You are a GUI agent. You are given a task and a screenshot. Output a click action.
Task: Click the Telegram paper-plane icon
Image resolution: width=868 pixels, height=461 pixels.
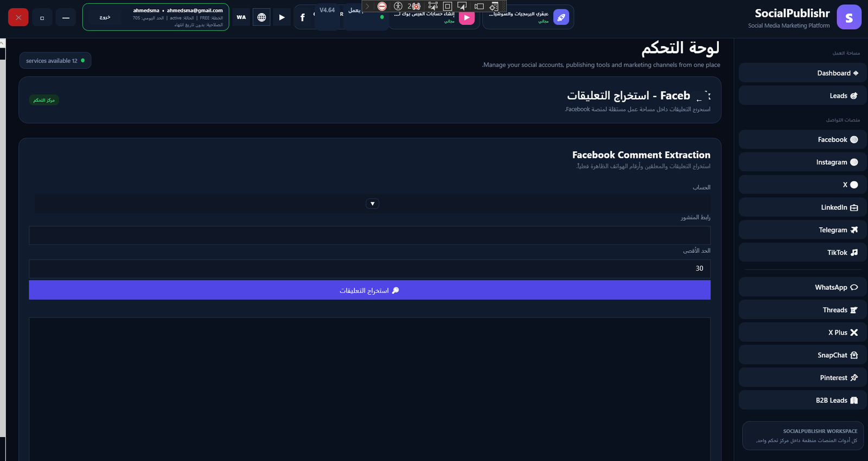click(x=854, y=230)
